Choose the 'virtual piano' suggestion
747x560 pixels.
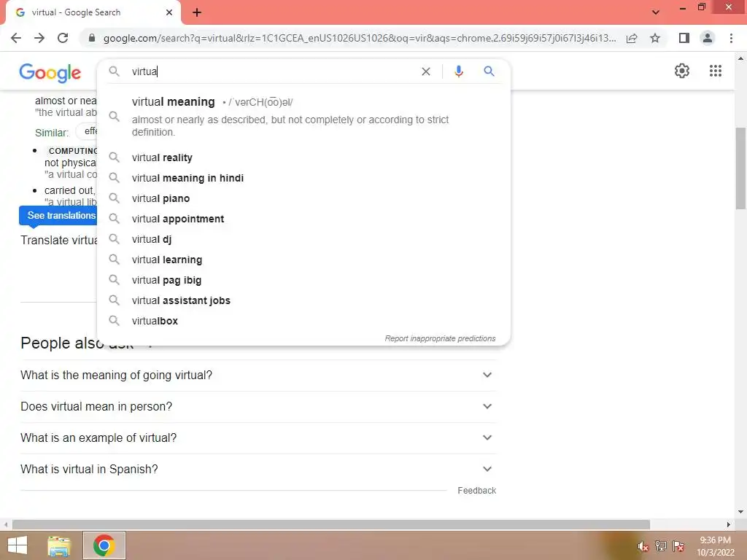tap(303, 198)
